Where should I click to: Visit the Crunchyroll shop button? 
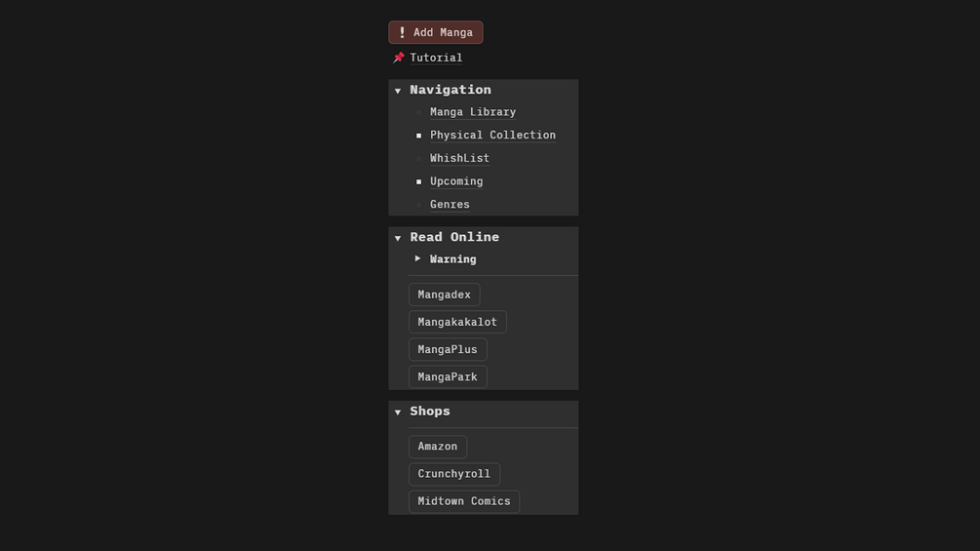(453, 474)
